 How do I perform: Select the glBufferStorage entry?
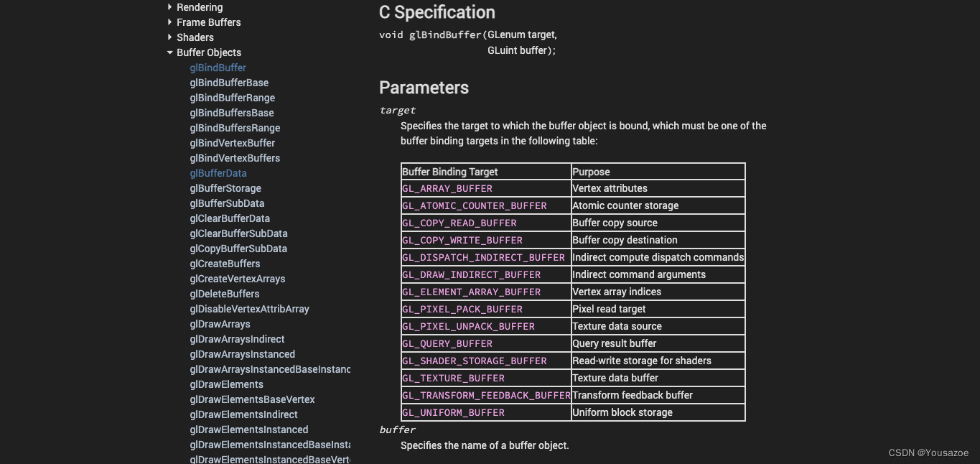[225, 188]
